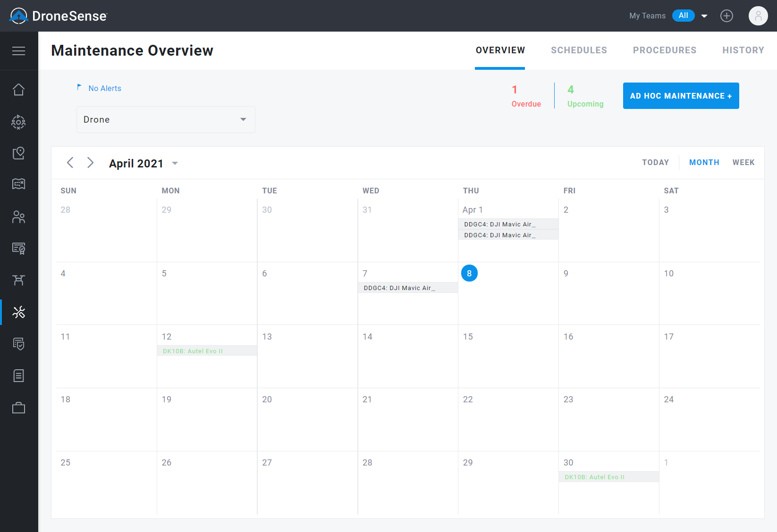Screen dimensions: 777x532
Task: Select April 15 in the calendar
Action: tap(468, 337)
